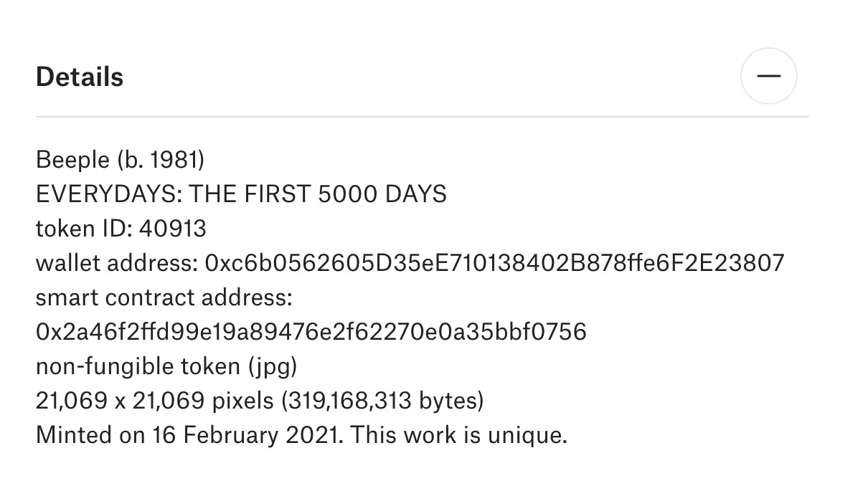Collapse the Details section with minus button

(x=768, y=76)
